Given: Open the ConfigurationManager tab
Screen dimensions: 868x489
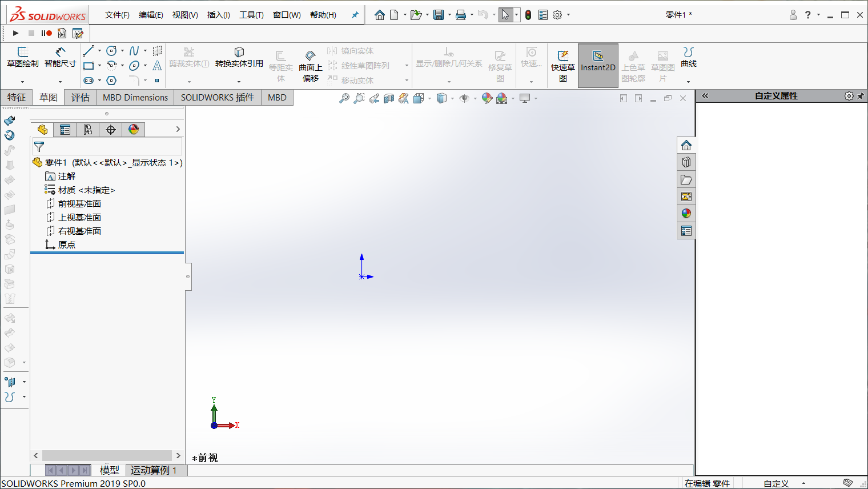Looking at the screenshot, I should 88,130.
